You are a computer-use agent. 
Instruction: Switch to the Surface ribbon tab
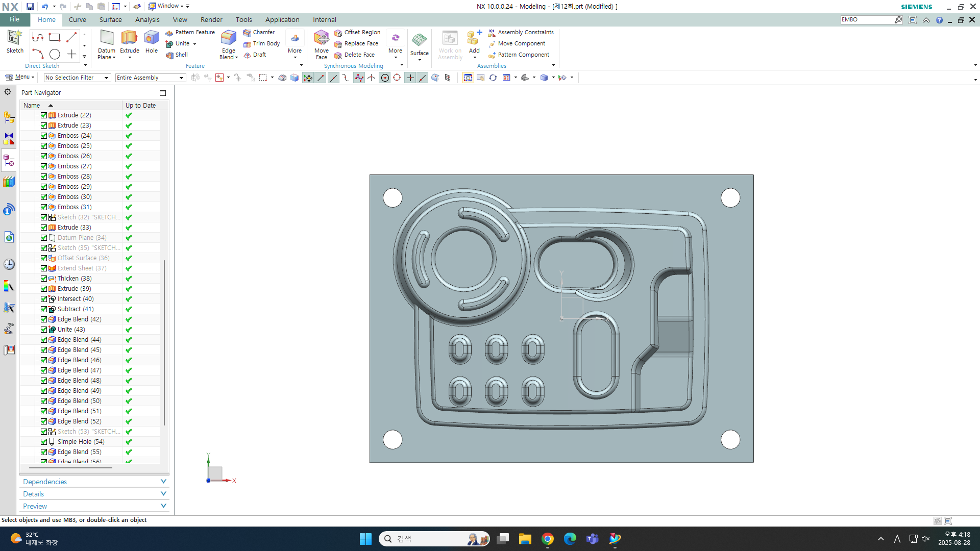pos(110,19)
